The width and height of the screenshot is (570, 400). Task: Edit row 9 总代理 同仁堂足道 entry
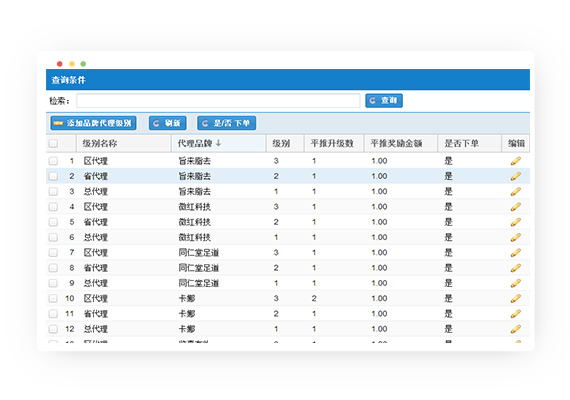click(x=515, y=283)
